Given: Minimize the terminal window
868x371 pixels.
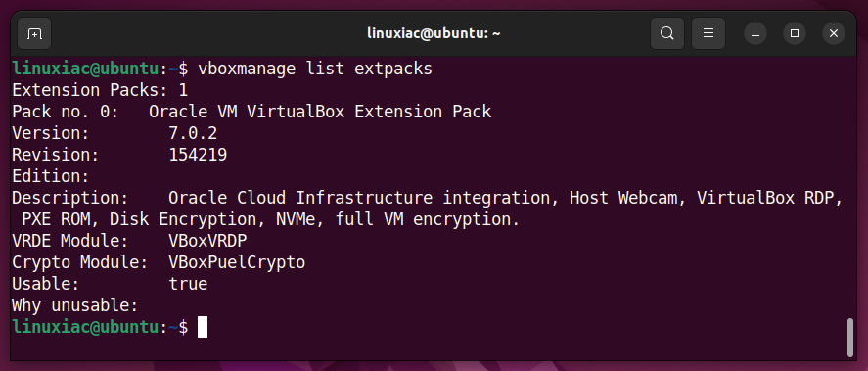Looking at the screenshot, I should tap(755, 34).
